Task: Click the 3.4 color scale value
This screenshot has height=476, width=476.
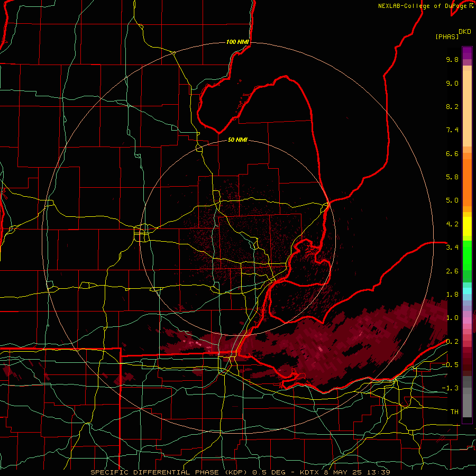Action: (x=452, y=248)
